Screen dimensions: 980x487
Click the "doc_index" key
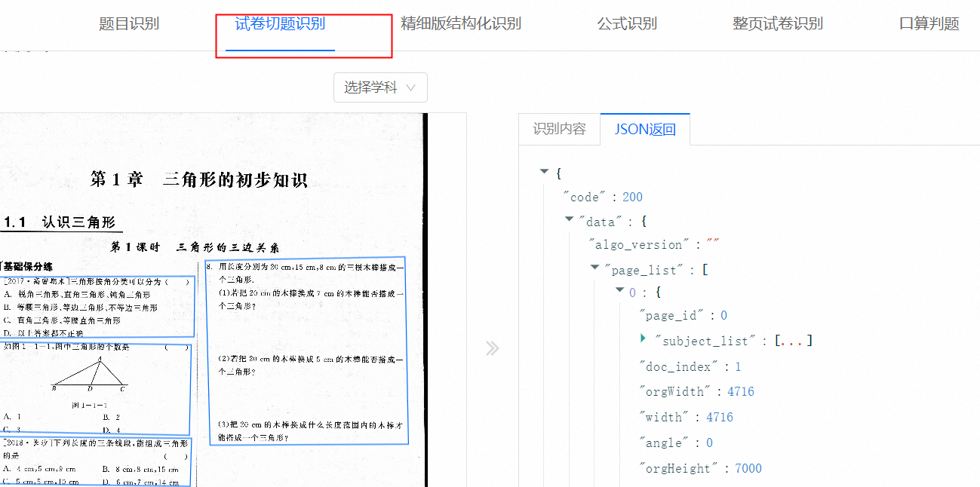click(680, 366)
